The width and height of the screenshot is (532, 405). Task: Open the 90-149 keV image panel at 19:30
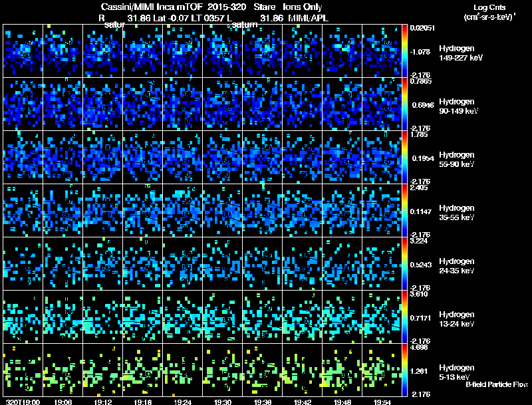tap(222, 104)
